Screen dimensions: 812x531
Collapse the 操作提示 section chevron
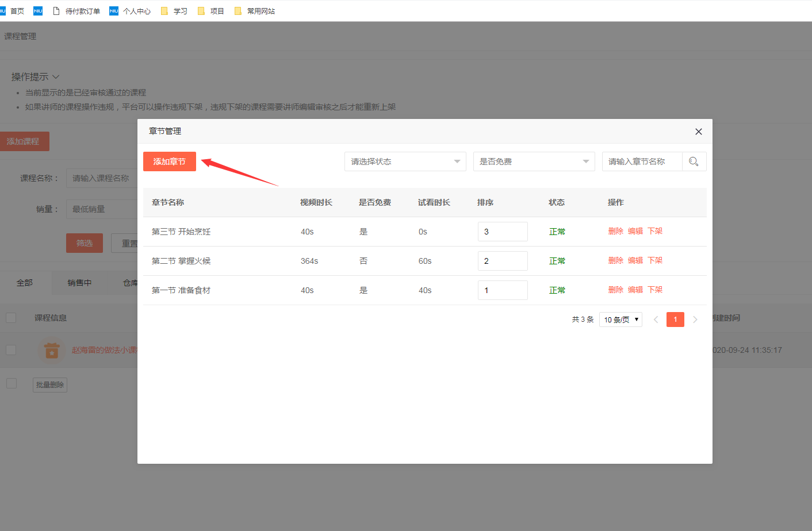coord(56,77)
